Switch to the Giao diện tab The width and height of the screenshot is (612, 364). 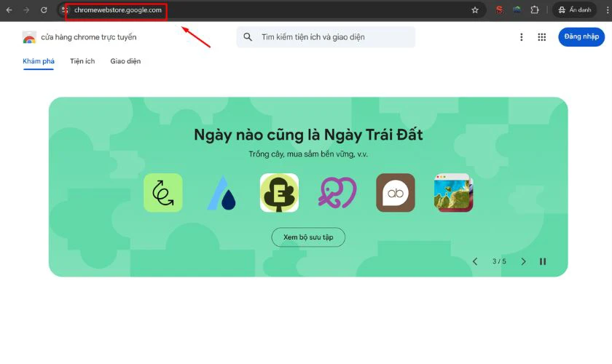pos(125,61)
